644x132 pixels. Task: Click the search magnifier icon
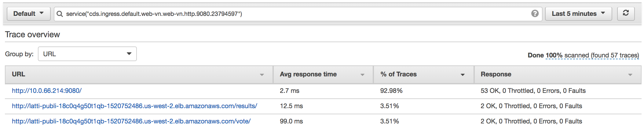pos(60,14)
